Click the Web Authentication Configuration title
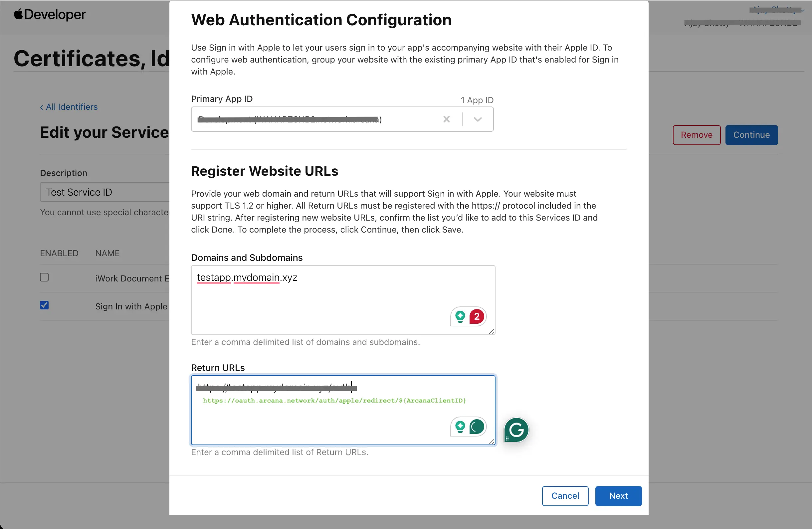This screenshot has width=812, height=529. pos(321,19)
